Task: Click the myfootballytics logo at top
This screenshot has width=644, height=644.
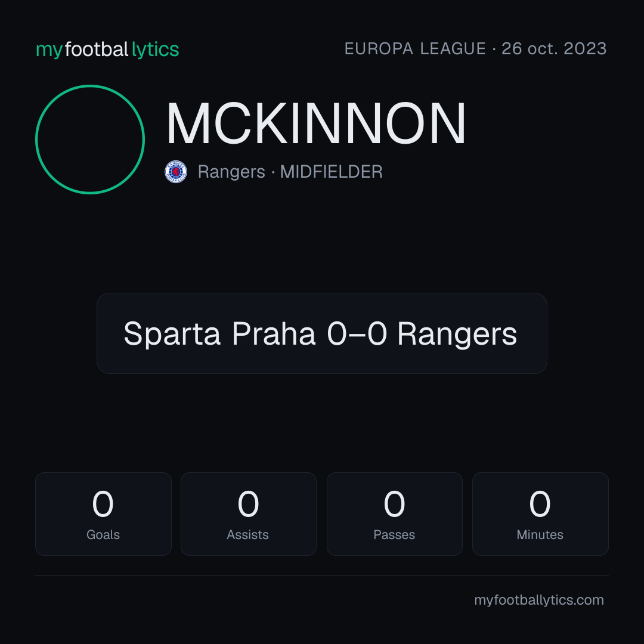Action: 107,49
